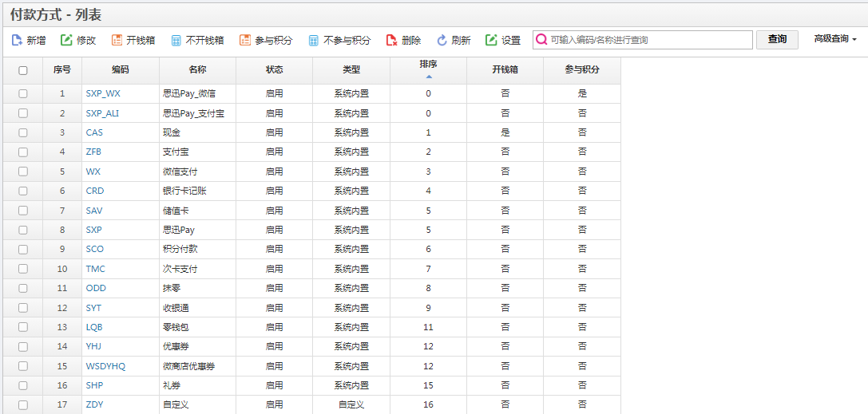
Task: Open the SHP code link
Action: click(x=95, y=385)
